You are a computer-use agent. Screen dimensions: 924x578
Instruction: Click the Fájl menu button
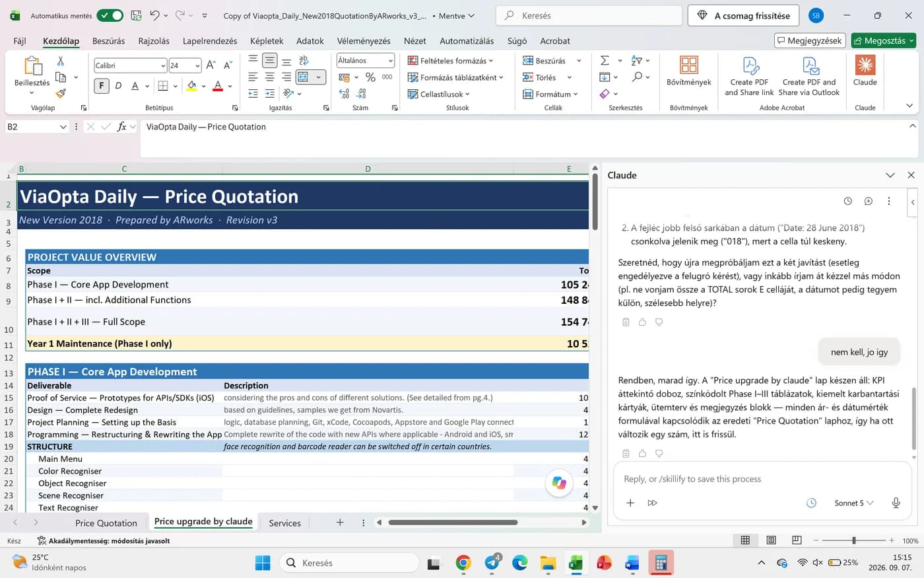20,41
